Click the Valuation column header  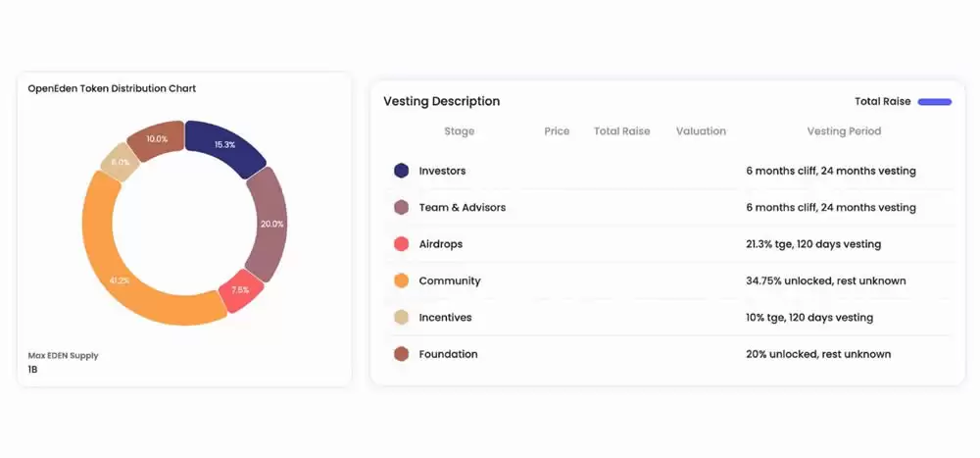[x=701, y=131]
